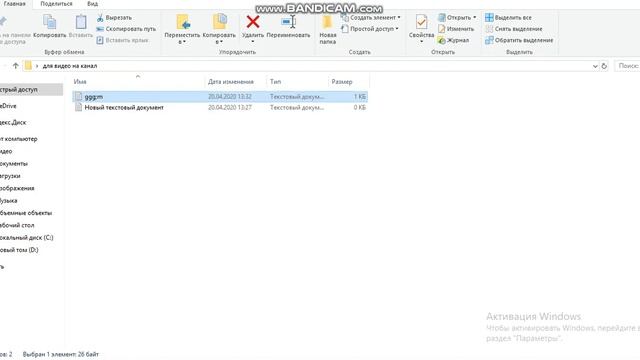This screenshot has height=360, width=640.
Task: Click the address bar folder icon
Action: pos(28,66)
